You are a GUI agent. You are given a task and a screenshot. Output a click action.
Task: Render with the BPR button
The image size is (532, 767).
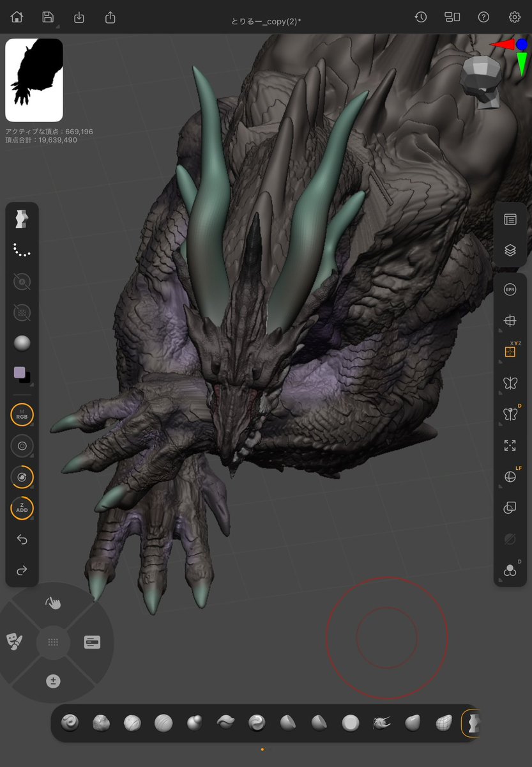click(510, 290)
